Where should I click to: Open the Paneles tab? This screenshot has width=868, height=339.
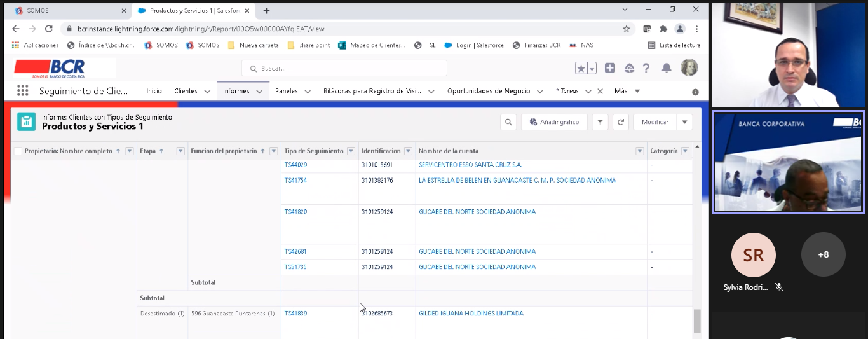point(287,91)
